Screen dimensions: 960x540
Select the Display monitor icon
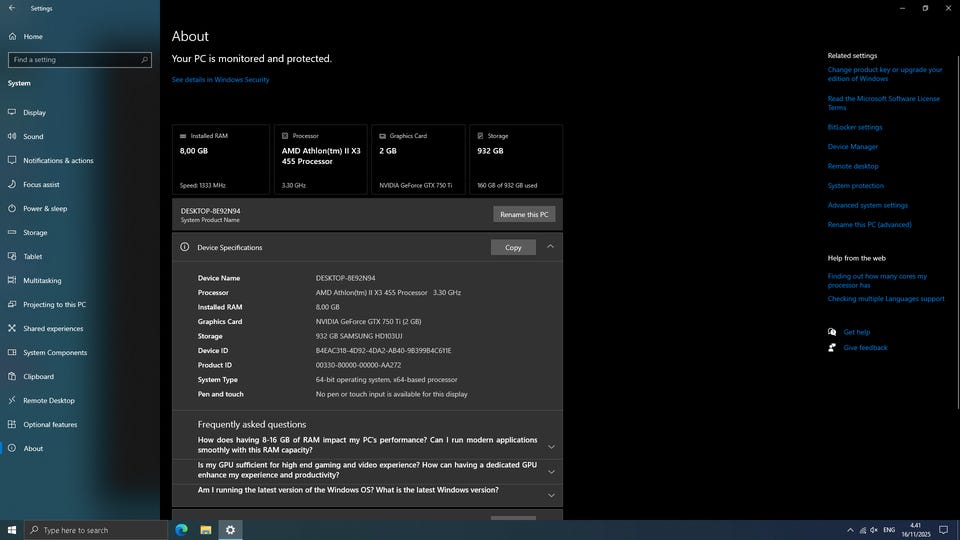coord(12,112)
